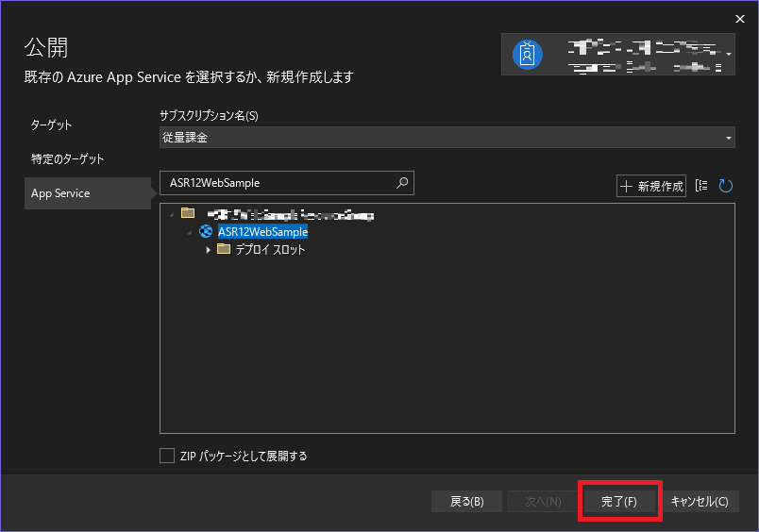Refresh the App Service list

pyautogui.click(x=725, y=186)
